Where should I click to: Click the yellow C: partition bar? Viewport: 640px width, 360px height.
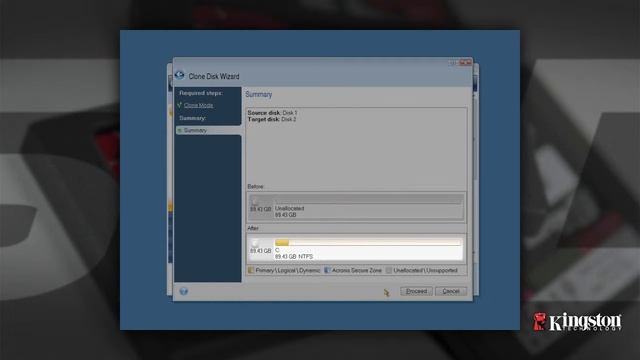282,243
